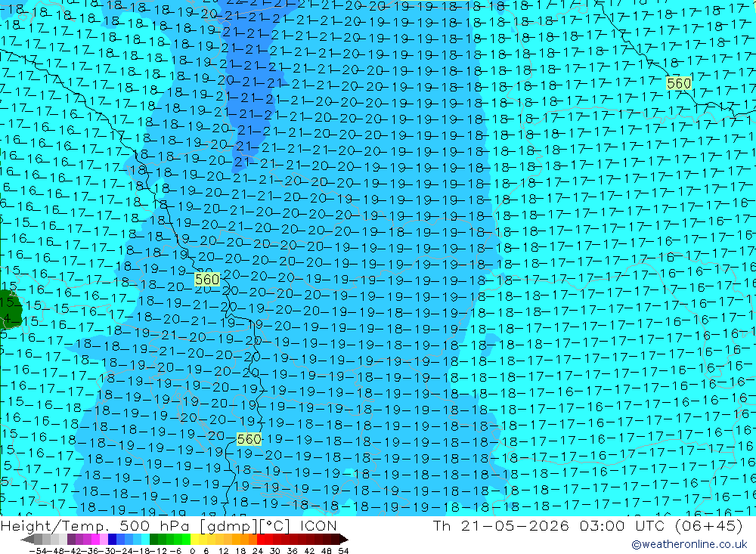Pick the dark green swatch above -12
The image size is (756, 554).
[x=153, y=539]
